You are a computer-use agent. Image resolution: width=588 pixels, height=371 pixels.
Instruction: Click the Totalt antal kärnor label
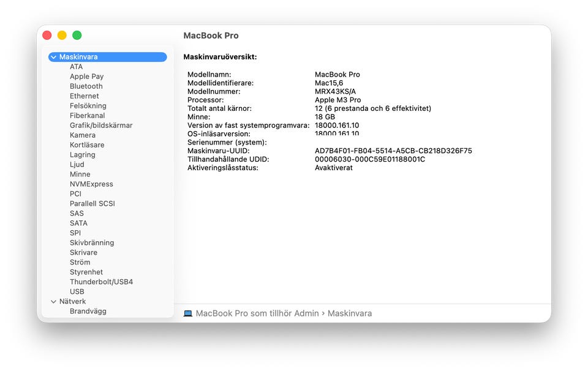[219, 109]
